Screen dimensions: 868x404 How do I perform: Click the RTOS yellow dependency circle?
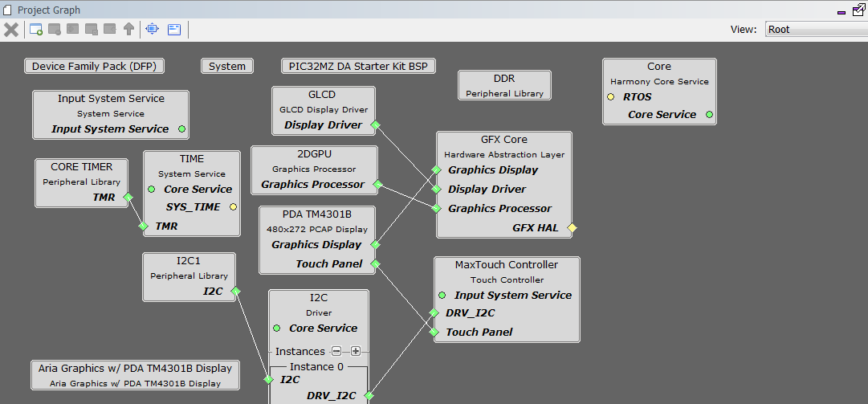(610, 97)
